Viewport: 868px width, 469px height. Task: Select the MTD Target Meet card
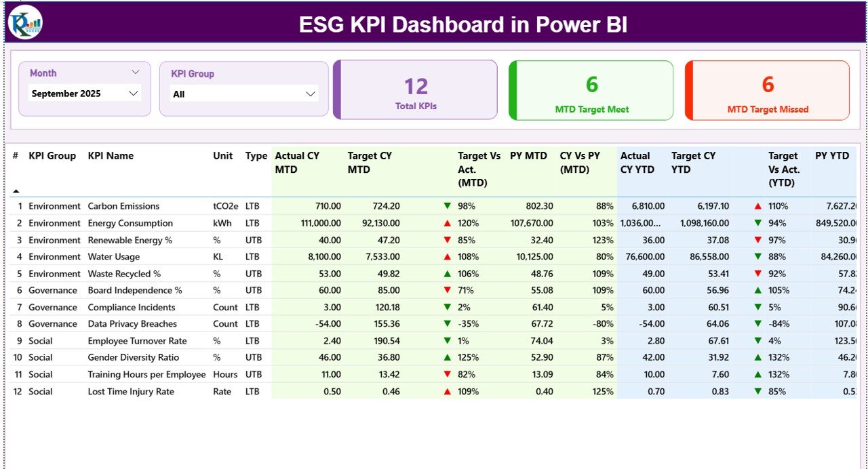(590, 90)
